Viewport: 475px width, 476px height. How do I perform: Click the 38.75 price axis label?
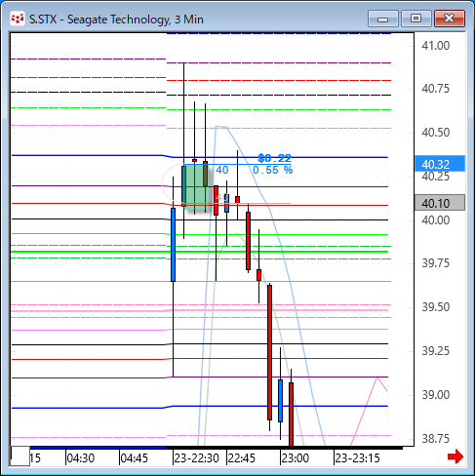pos(436,439)
